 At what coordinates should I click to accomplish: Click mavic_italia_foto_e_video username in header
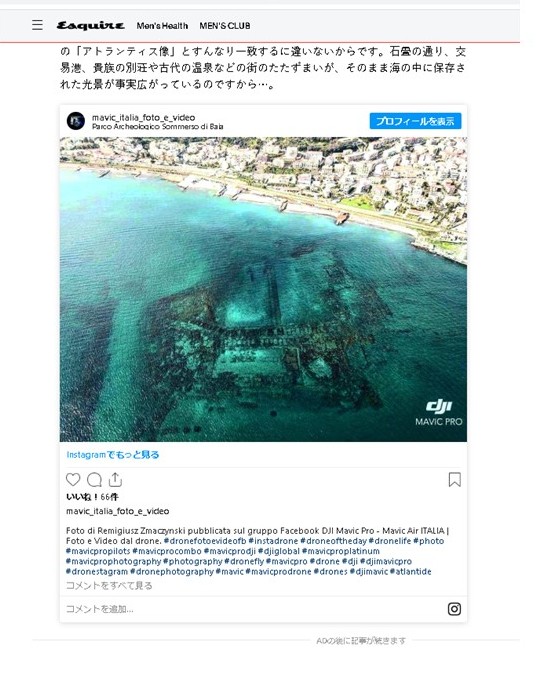[x=143, y=117]
